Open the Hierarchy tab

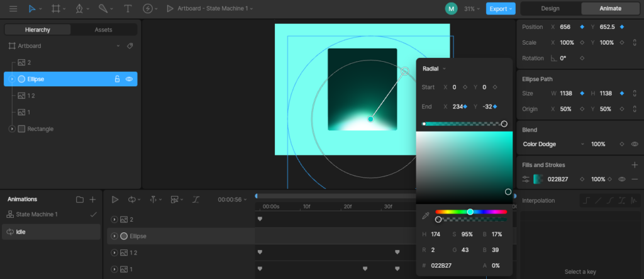[x=37, y=30]
